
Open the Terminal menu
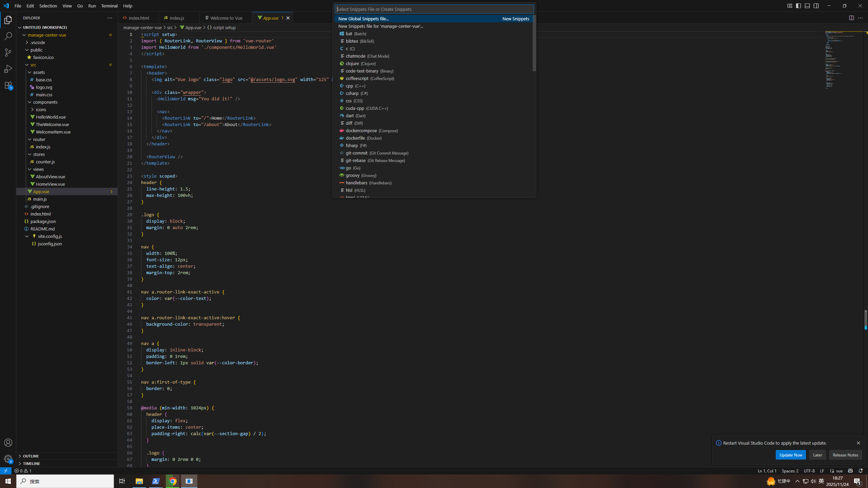point(109,6)
